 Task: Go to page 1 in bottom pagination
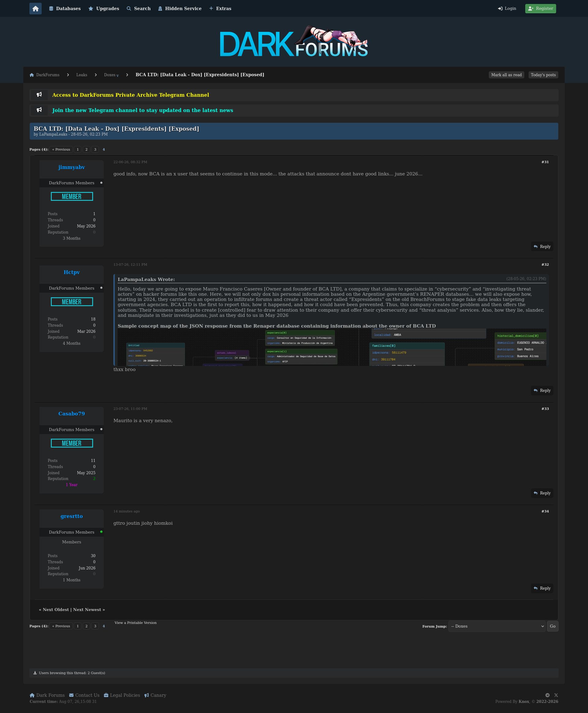coord(77,626)
